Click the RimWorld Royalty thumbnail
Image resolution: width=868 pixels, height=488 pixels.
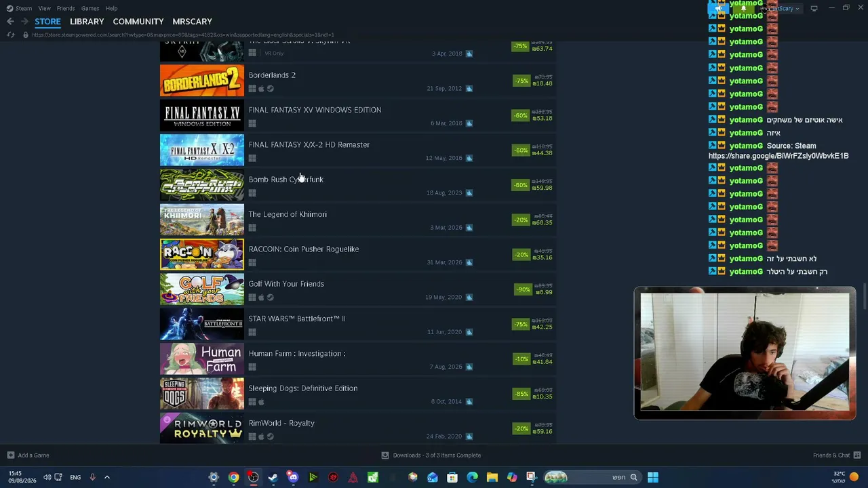point(202,428)
